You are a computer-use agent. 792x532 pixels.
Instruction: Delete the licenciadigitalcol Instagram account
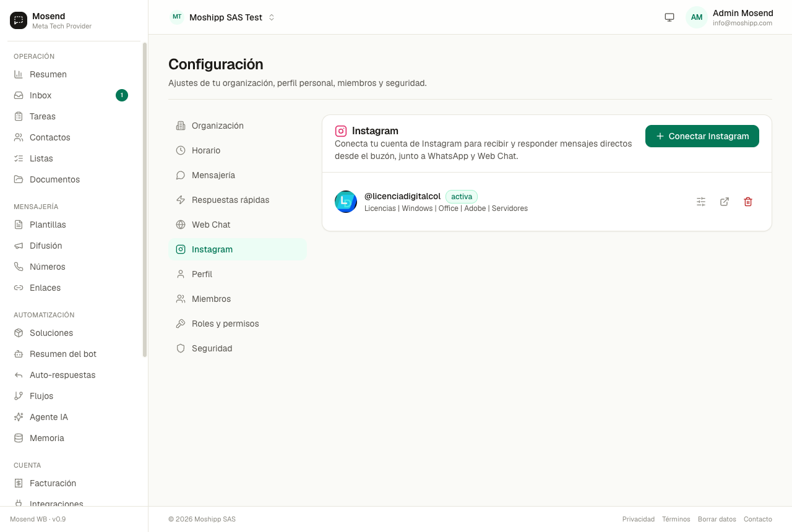748,202
